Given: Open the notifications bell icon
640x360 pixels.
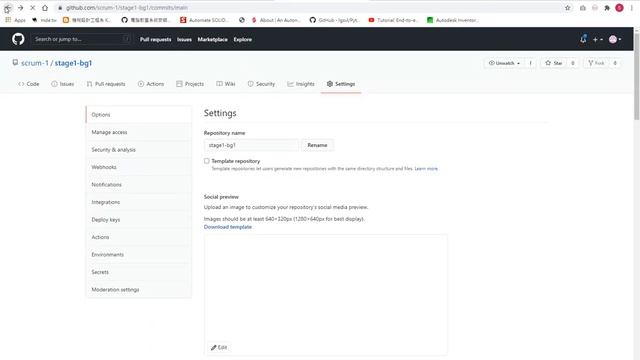Looking at the screenshot, I should pos(583,39).
